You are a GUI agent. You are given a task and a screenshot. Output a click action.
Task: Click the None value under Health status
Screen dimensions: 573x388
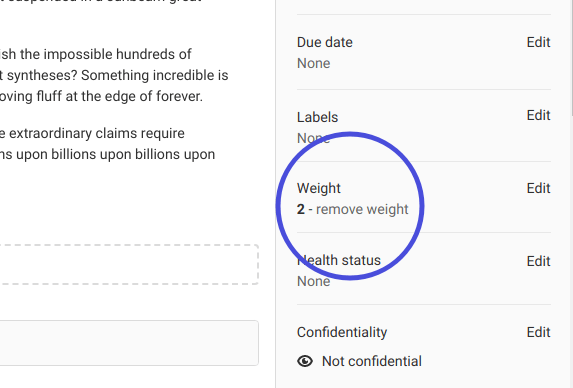[x=314, y=281]
